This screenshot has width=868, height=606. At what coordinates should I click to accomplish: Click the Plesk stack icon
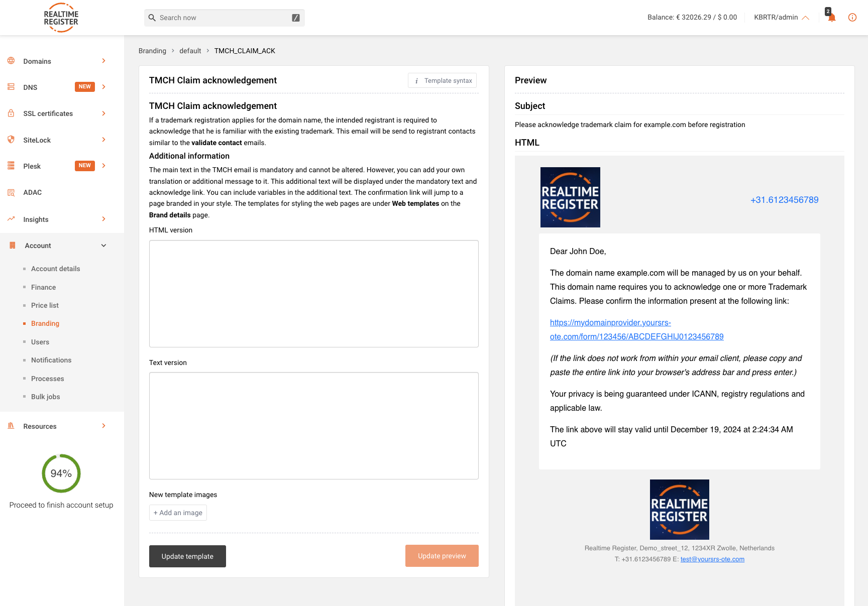(11, 166)
